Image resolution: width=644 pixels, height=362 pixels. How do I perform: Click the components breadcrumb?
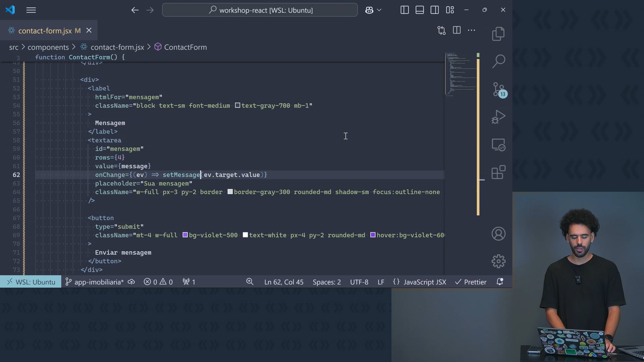tap(48, 47)
